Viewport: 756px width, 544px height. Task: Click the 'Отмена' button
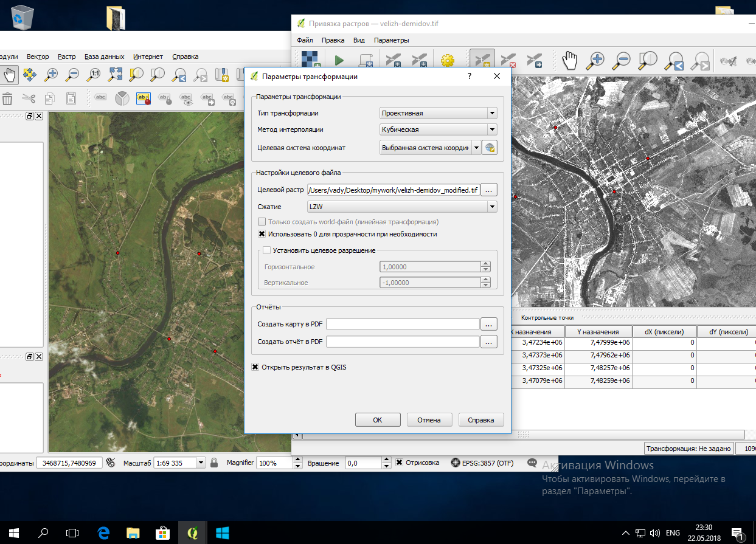(x=429, y=419)
